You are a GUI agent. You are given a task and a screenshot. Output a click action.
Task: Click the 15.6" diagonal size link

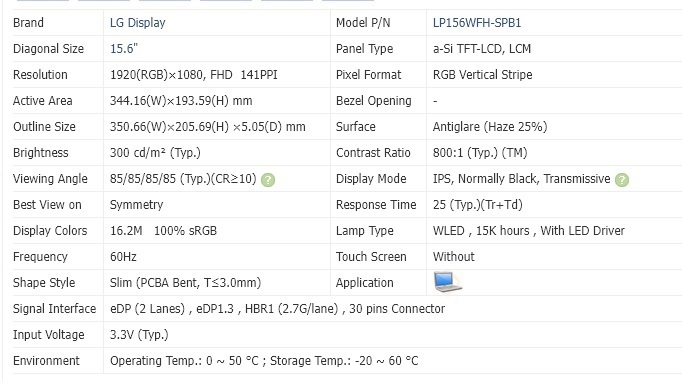pos(124,49)
